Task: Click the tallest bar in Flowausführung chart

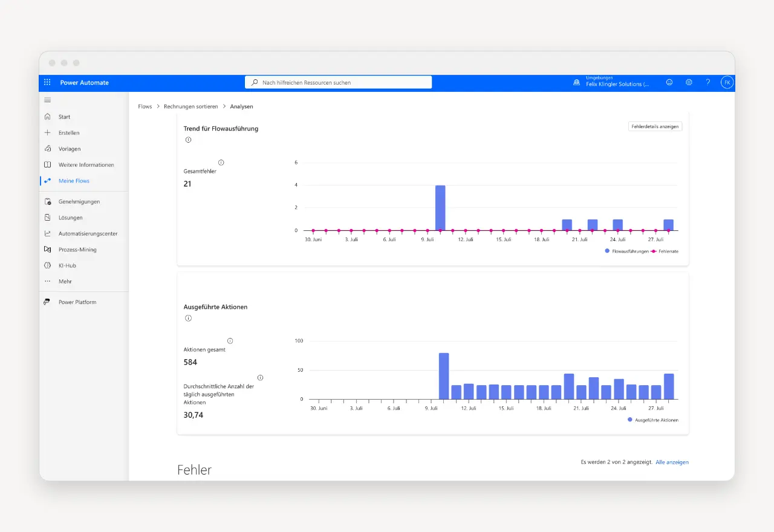Action: pos(440,208)
